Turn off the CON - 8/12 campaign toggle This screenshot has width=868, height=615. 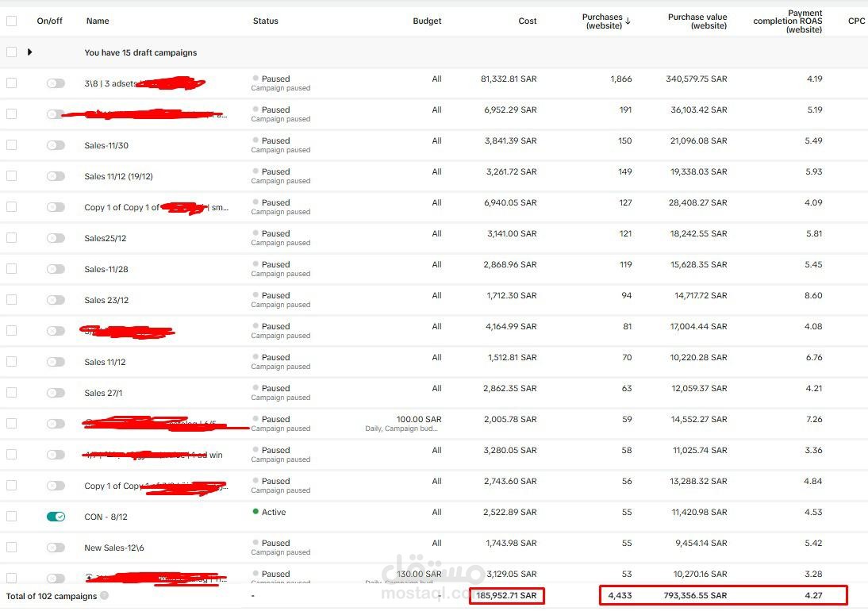[x=56, y=517]
